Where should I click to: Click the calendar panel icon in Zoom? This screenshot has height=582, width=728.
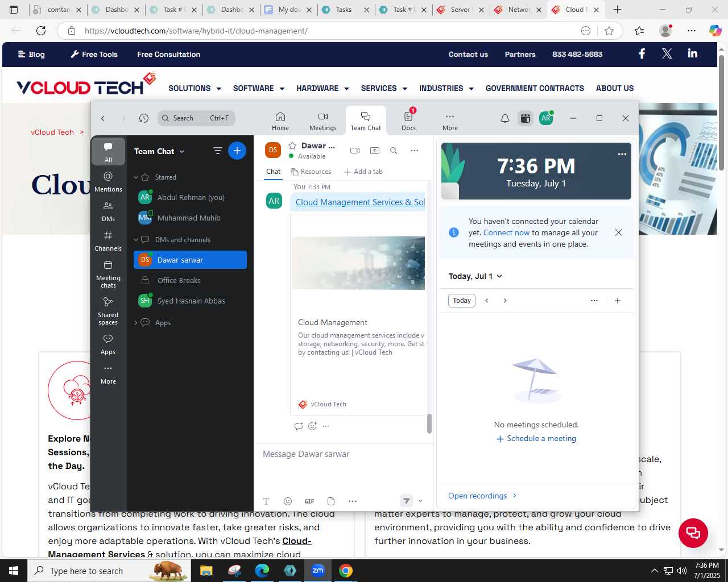[x=526, y=118]
